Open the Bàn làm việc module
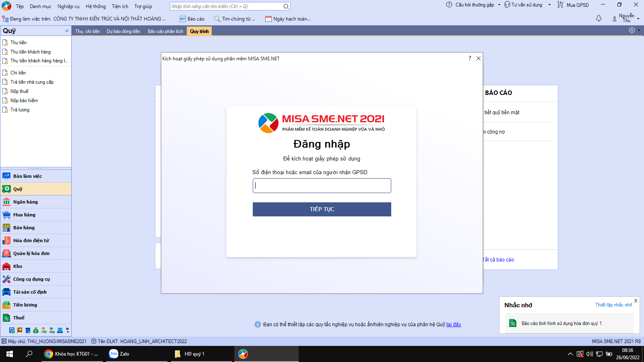This screenshot has height=362, width=644. pyautogui.click(x=35, y=176)
